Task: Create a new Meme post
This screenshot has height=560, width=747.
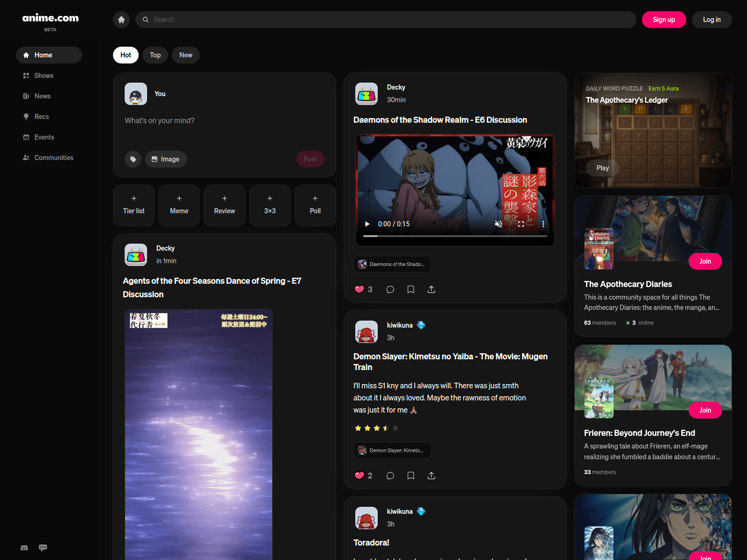Action: tap(179, 205)
